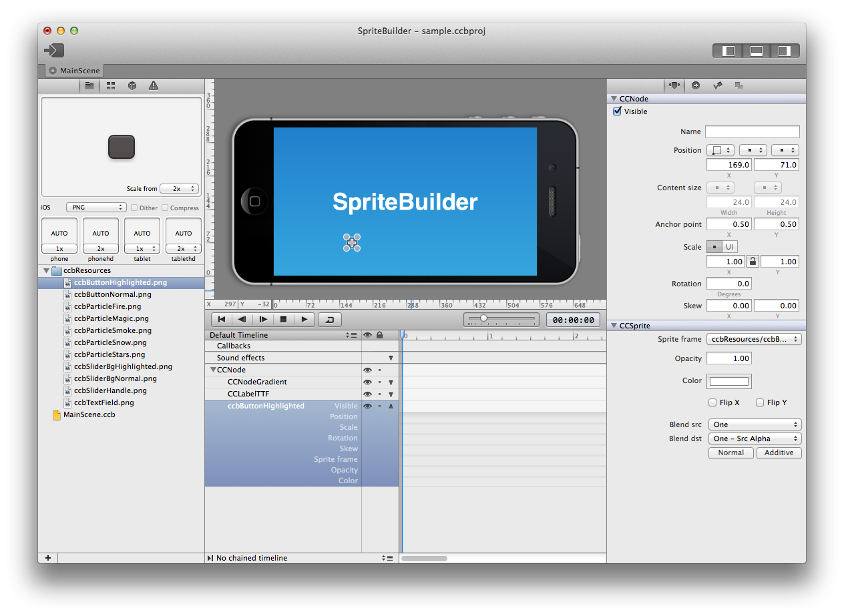This screenshot has width=844, height=616.
Task: Open the Blend dst dropdown
Action: 755,438
